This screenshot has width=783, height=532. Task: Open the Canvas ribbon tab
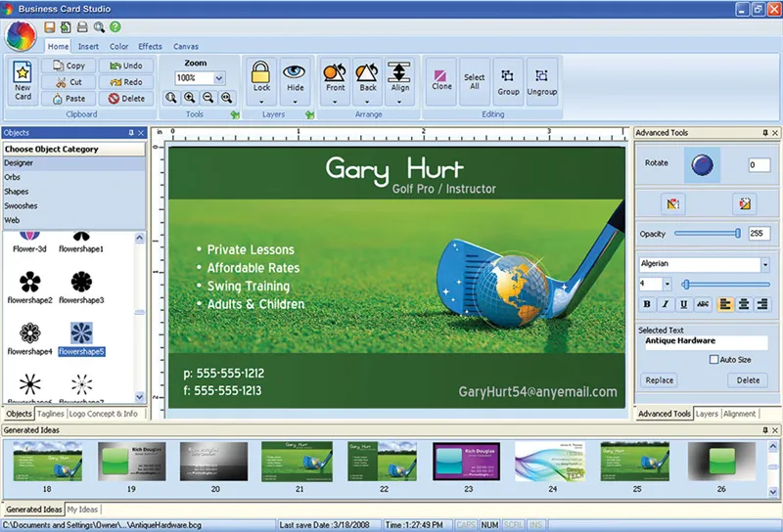pyautogui.click(x=186, y=46)
